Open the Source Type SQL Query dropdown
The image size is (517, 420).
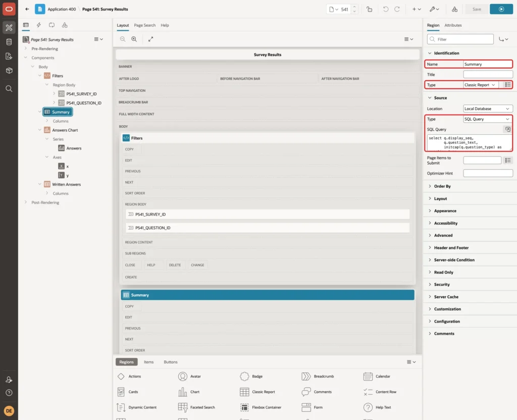point(487,119)
